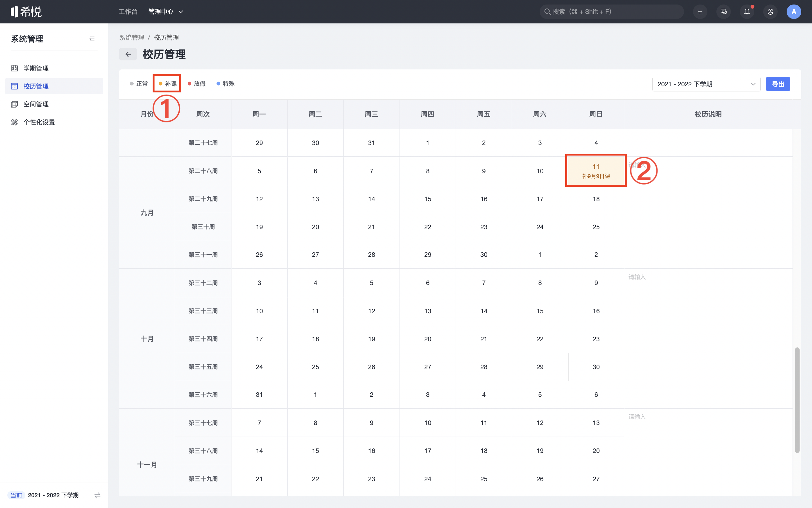This screenshot has height=508, width=812.
Task: Click date 29 in 第二十七周
Action: click(x=259, y=143)
